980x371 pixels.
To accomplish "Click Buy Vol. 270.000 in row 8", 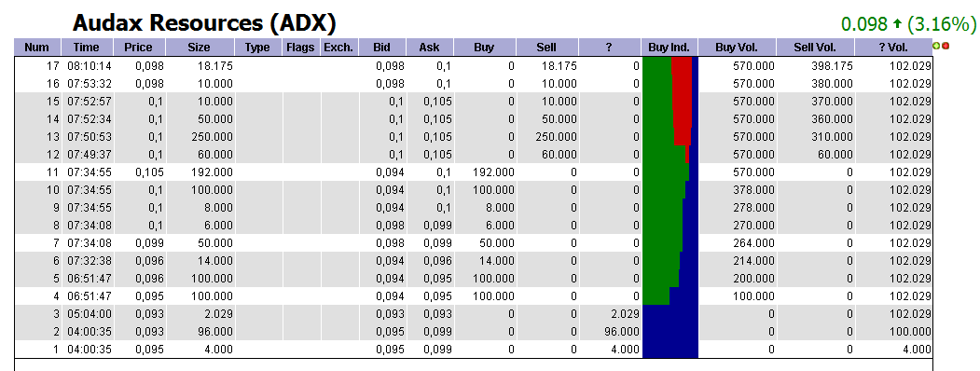I will (x=753, y=225).
